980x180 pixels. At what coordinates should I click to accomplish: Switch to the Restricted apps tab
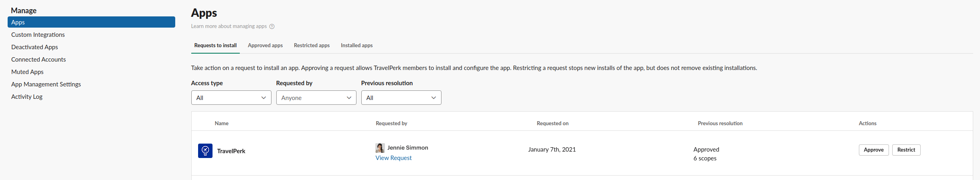click(312, 46)
